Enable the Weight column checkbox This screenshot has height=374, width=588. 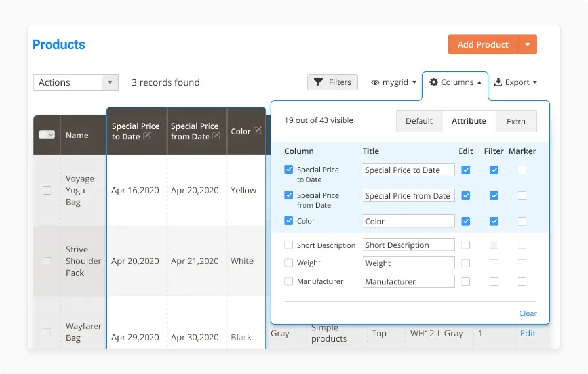click(289, 263)
